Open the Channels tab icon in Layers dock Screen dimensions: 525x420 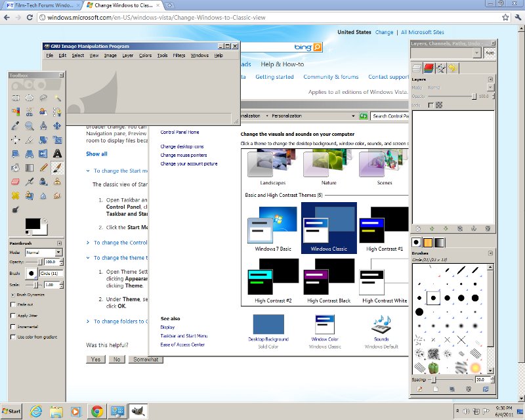[429, 68]
